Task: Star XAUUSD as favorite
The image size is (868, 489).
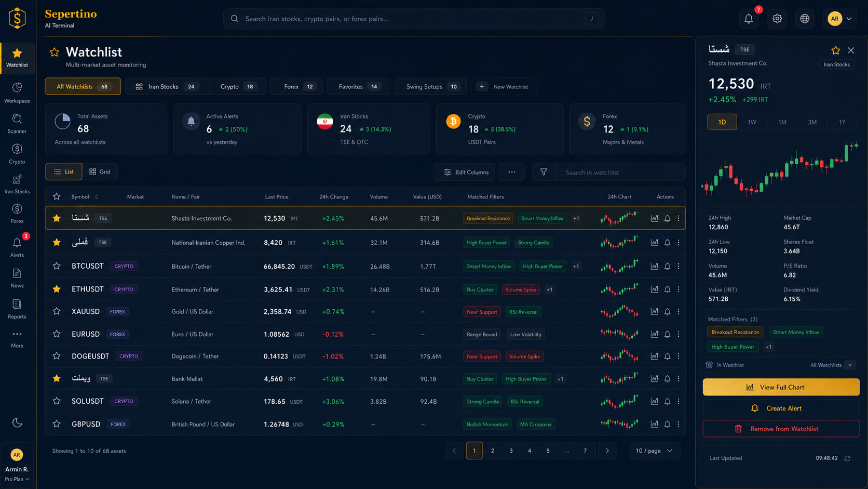Action: point(57,311)
